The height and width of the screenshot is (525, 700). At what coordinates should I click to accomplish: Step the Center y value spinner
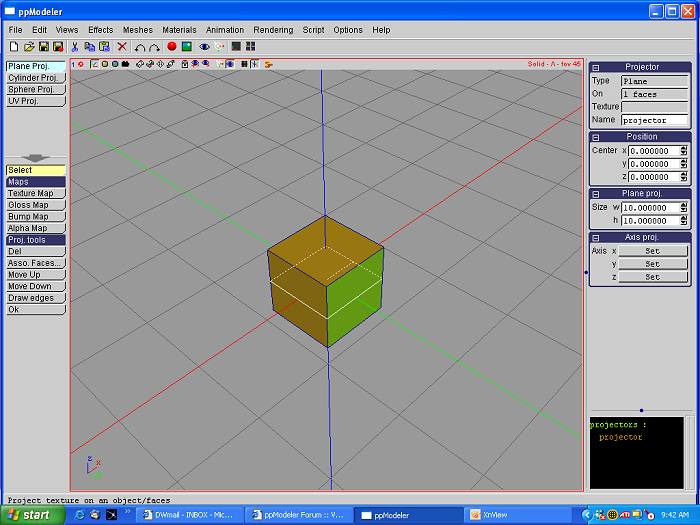tap(684, 164)
